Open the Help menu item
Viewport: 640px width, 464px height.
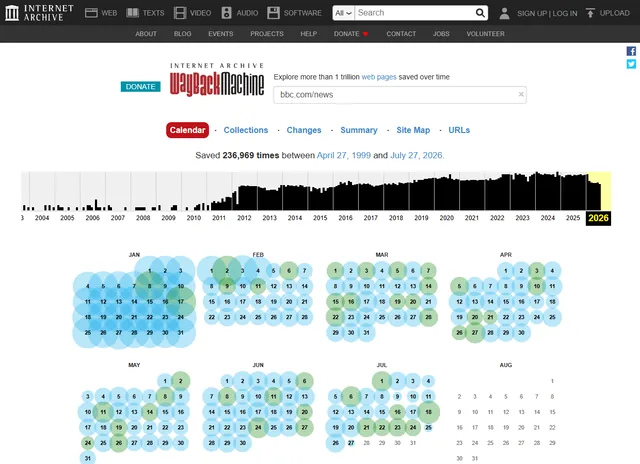click(309, 34)
